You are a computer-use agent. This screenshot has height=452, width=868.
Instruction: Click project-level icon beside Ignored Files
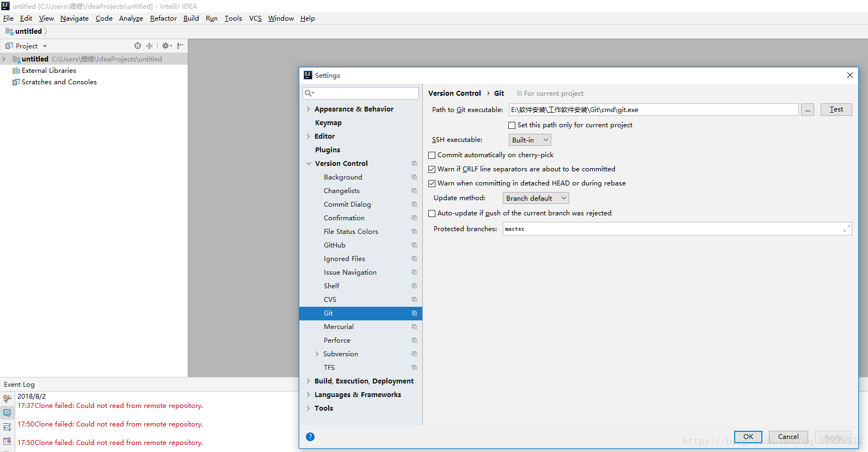point(414,259)
